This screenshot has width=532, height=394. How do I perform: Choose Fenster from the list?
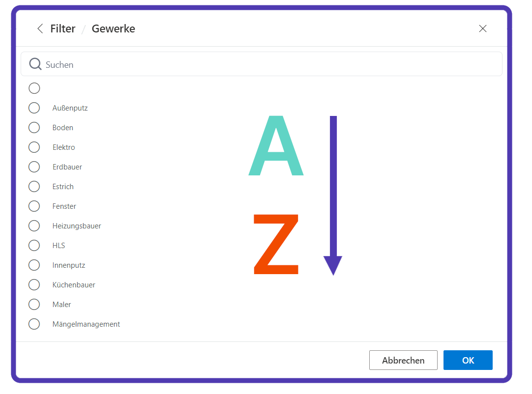tap(34, 206)
